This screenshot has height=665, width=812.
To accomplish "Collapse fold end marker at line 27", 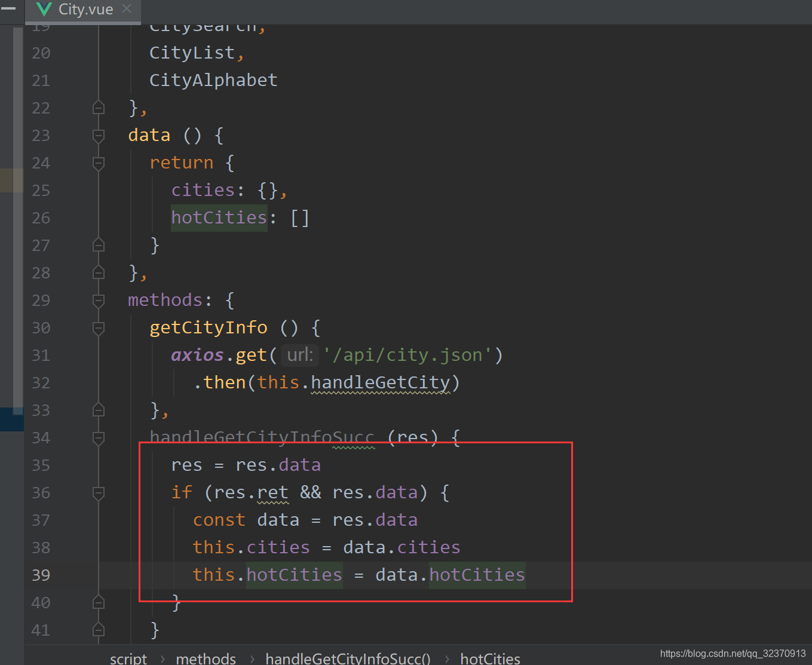I will point(99,245).
